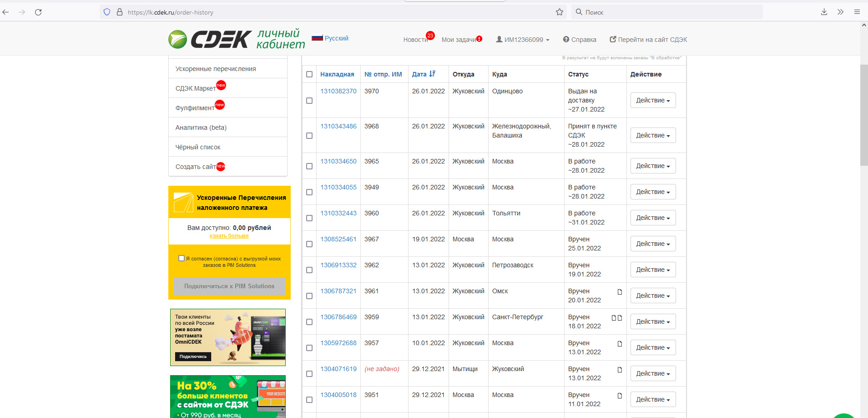
Task: Open Действие dropdown for order 1310332443
Action: tap(653, 218)
